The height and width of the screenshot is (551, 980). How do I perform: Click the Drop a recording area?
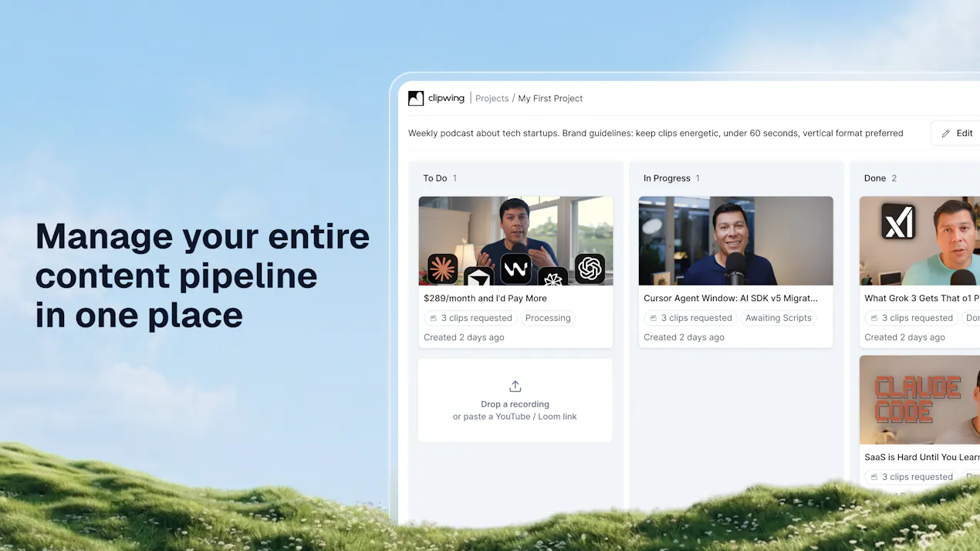[515, 400]
